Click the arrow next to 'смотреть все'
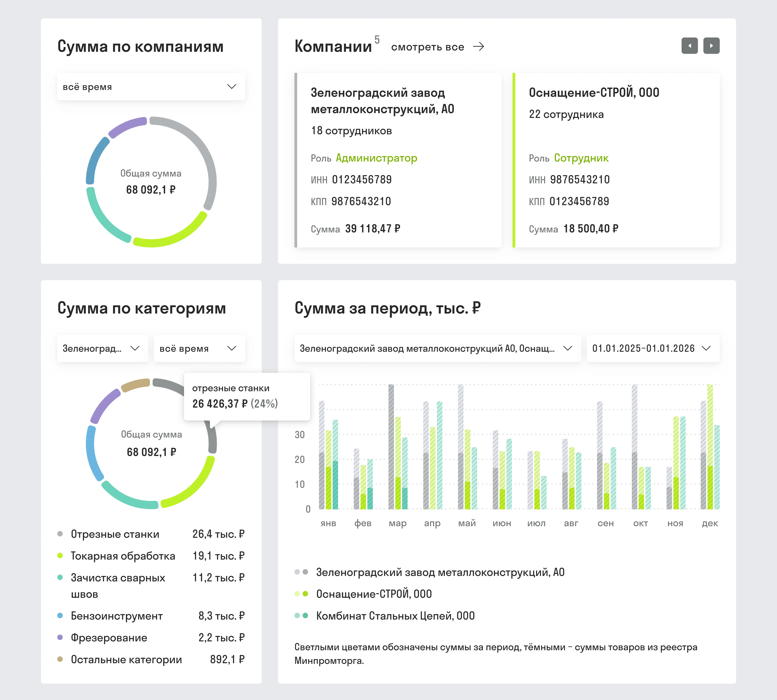777x700 pixels. click(x=478, y=47)
